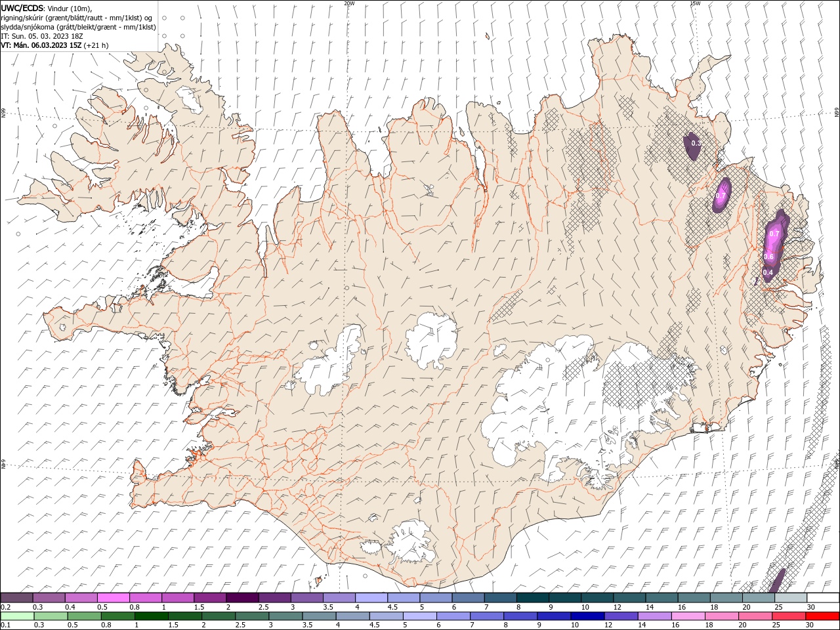Click the 20W longitude label

[x=349, y=3]
